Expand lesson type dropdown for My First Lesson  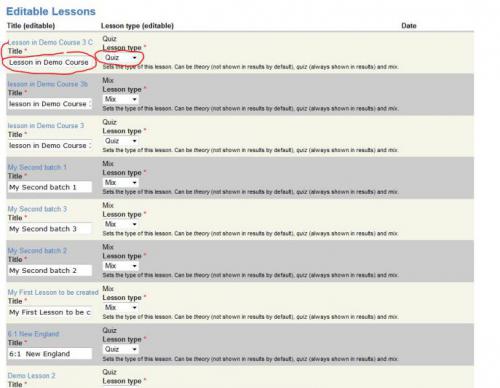(121, 308)
